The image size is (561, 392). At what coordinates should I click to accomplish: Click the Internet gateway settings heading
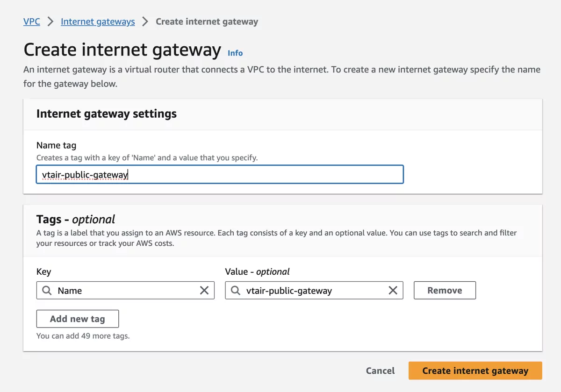(106, 114)
